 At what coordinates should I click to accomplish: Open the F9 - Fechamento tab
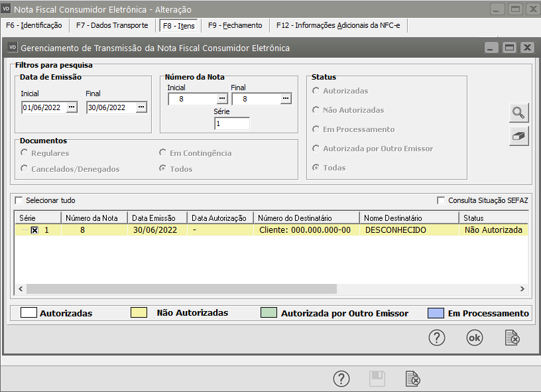tap(235, 26)
